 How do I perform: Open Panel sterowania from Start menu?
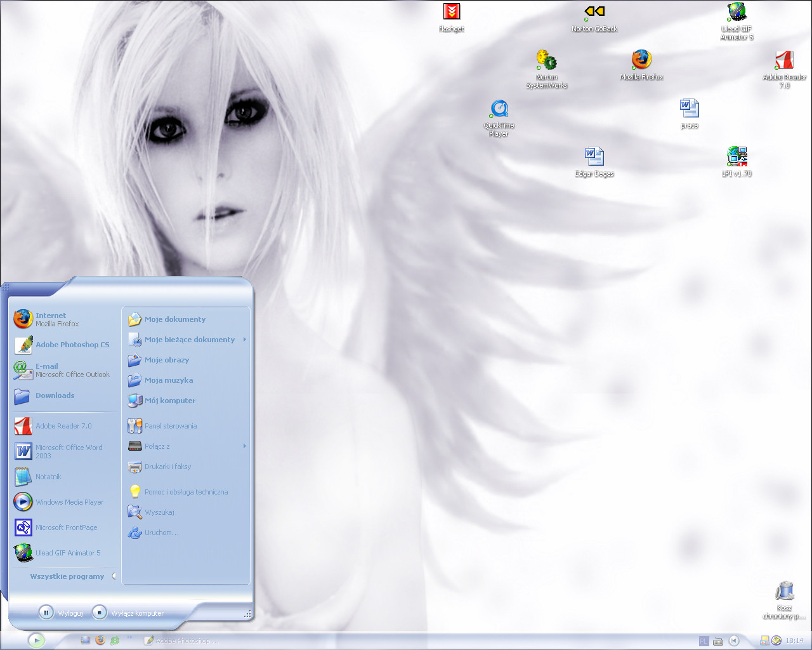170,426
